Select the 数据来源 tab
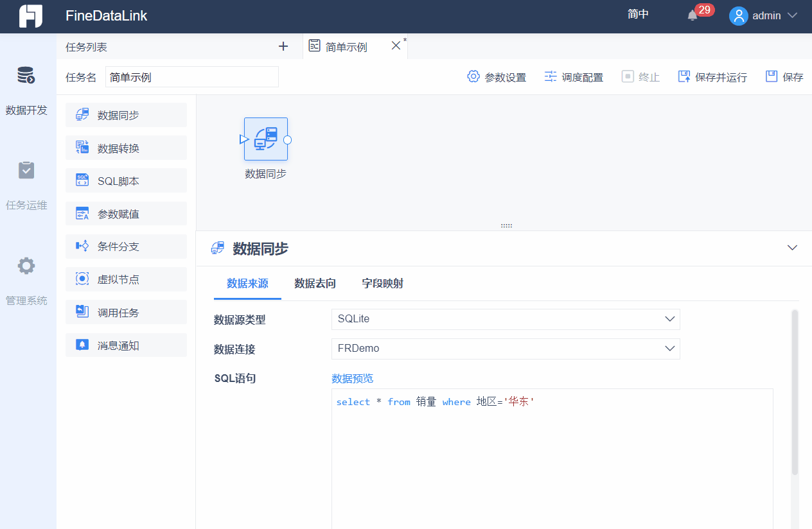Image resolution: width=812 pixels, height=529 pixels. click(247, 284)
